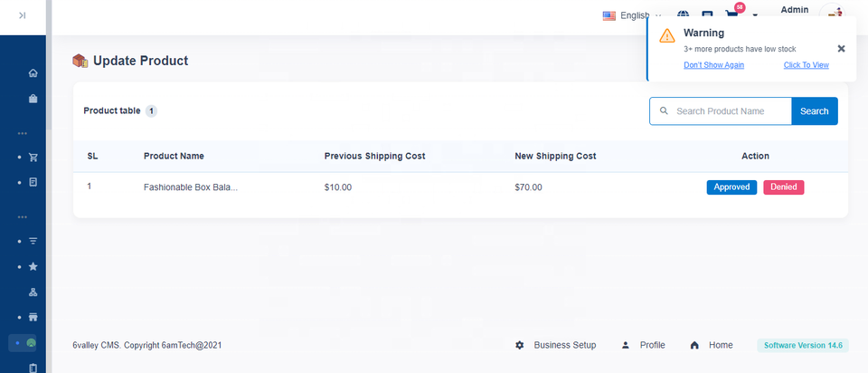Open the dashboard home icon in sidebar
The image size is (868, 373).
(33, 73)
